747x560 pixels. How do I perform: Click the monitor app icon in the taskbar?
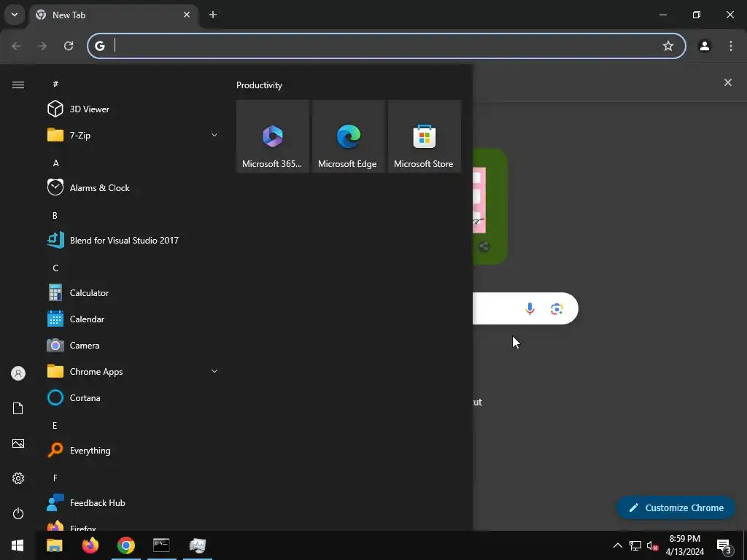[197, 545]
